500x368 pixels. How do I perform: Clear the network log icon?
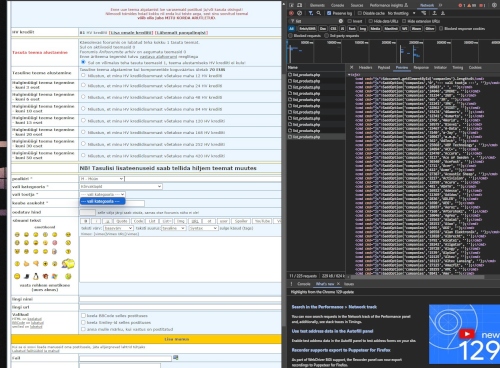[x=299, y=13]
